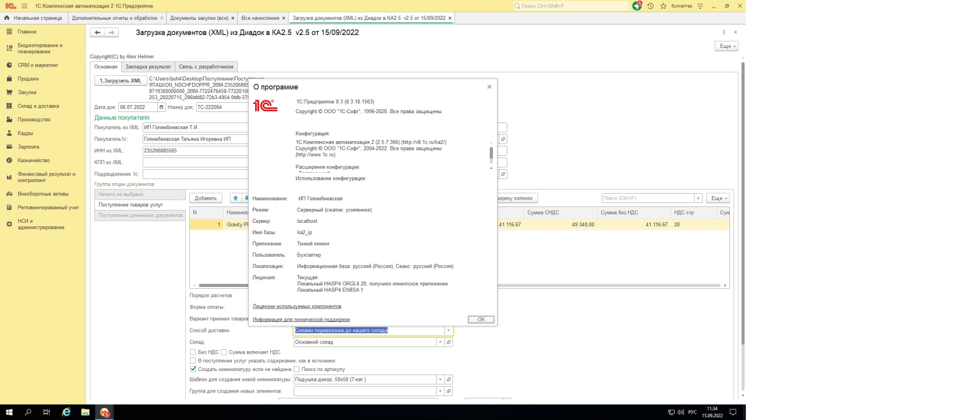Image resolution: width=980 pixels, height=420 pixels.
Task: Click the Покупатель1с input field
Action: pos(196,139)
